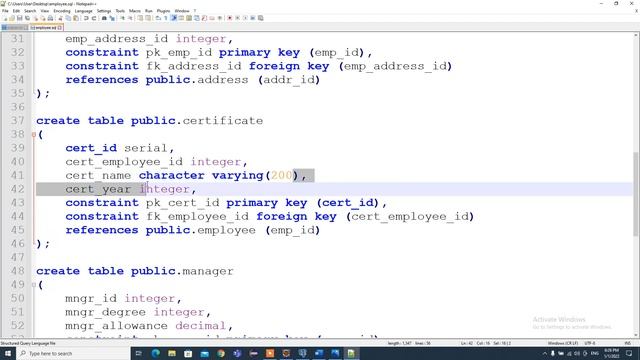Click the Playback macro icon
This screenshot has width=640, height=360.
[x=246, y=18]
